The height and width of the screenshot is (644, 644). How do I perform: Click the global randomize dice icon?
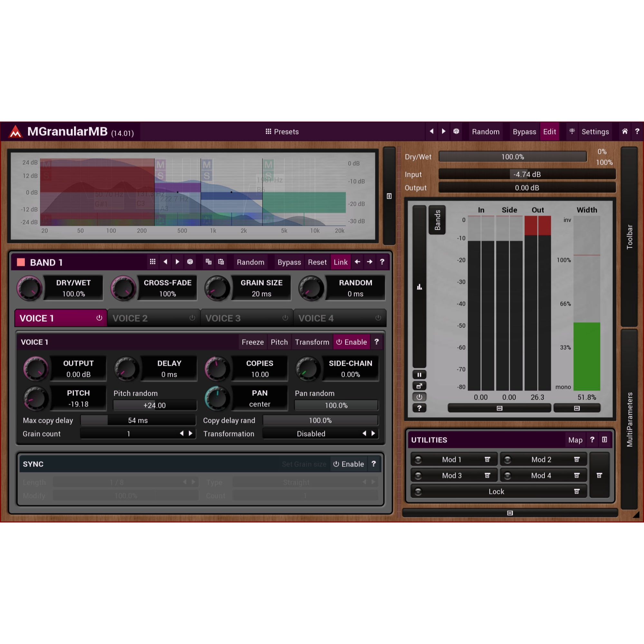click(456, 131)
